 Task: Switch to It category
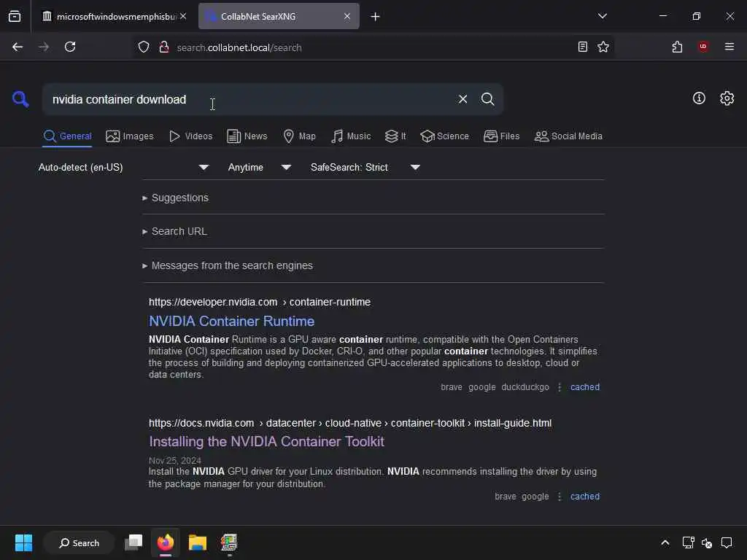pyautogui.click(x=395, y=136)
